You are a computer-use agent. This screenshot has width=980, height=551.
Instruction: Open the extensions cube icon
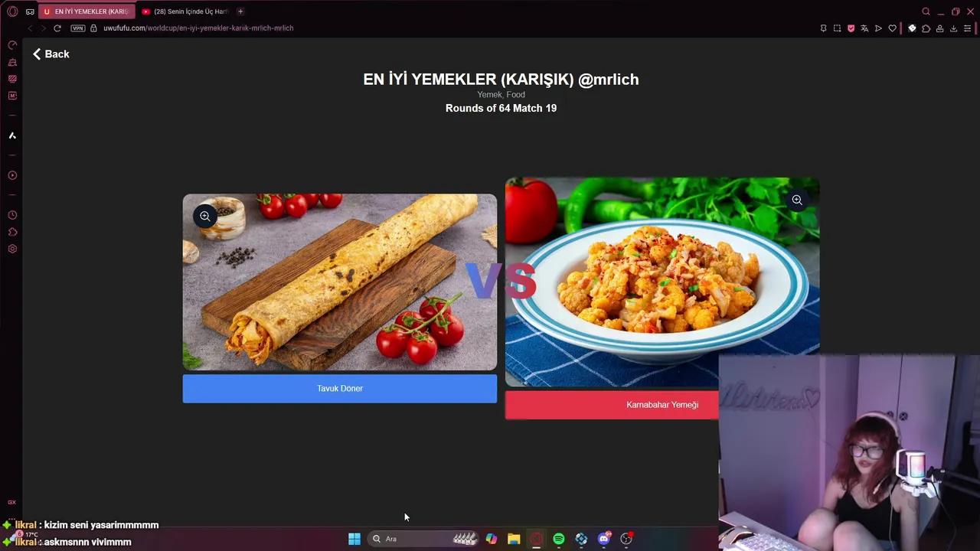tap(926, 28)
